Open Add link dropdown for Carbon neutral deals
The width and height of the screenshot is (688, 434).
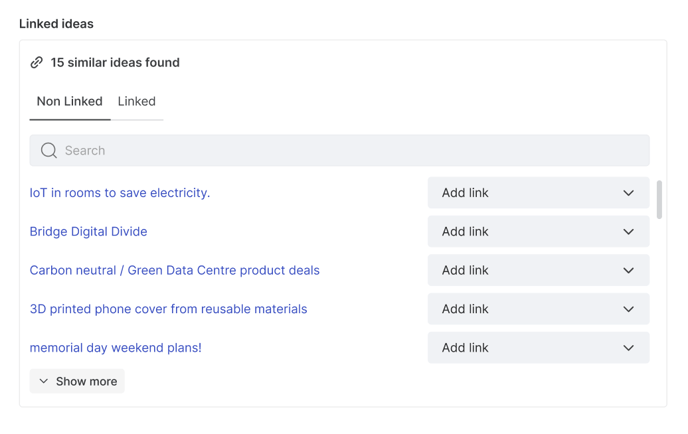click(x=538, y=270)
